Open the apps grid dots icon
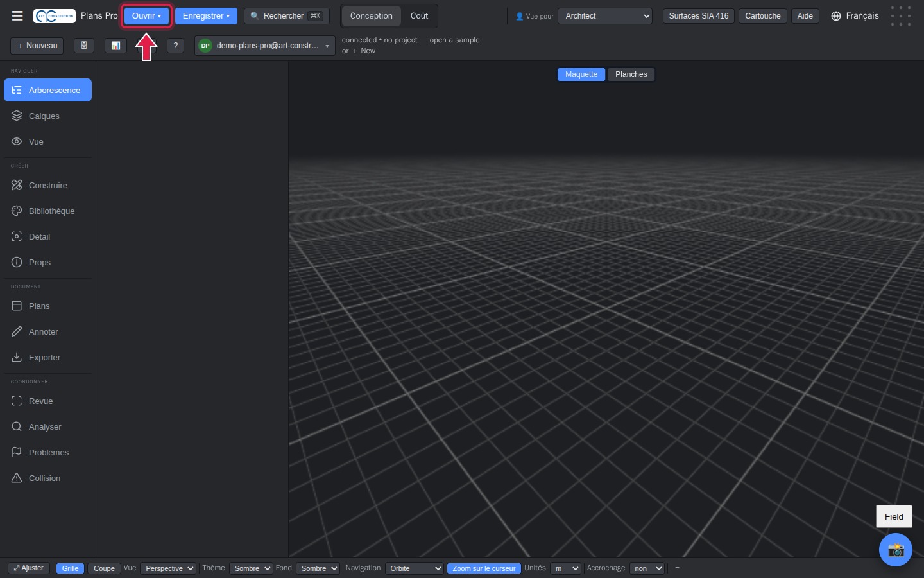Screen dimensions: 924x578 900,16
